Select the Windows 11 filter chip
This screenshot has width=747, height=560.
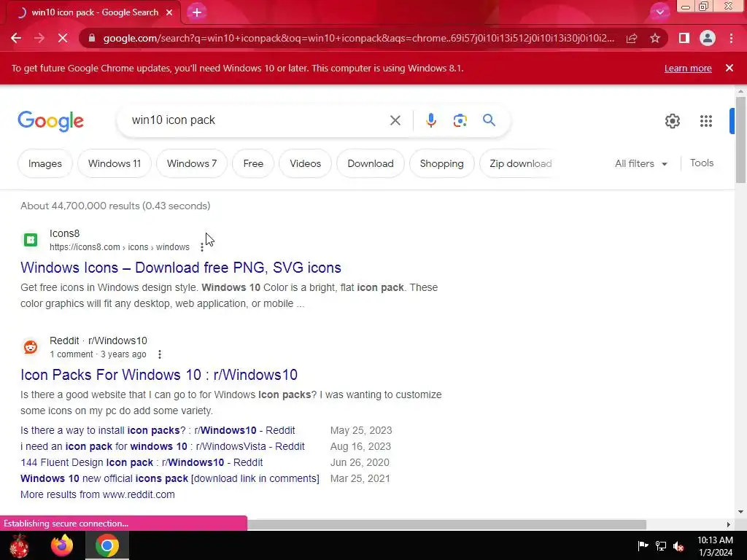115,163
